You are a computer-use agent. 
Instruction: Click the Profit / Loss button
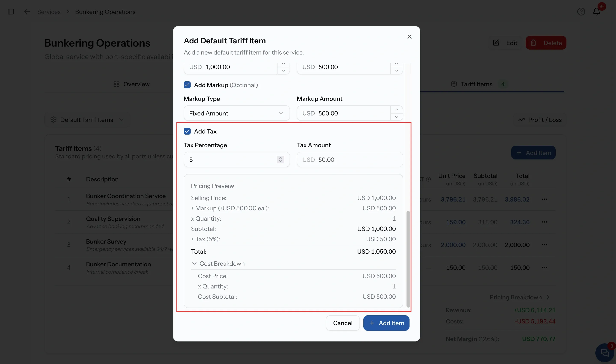(x=540, y=120)
